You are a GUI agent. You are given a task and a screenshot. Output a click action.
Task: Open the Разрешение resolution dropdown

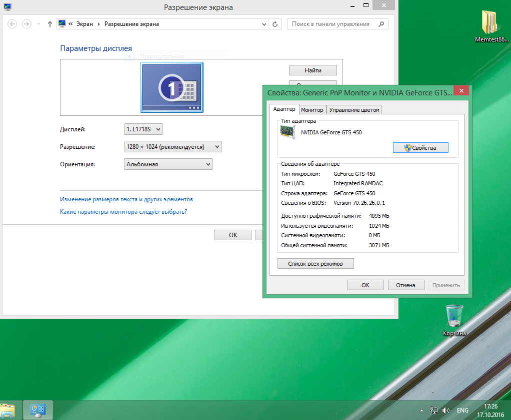tap(172, 147)
